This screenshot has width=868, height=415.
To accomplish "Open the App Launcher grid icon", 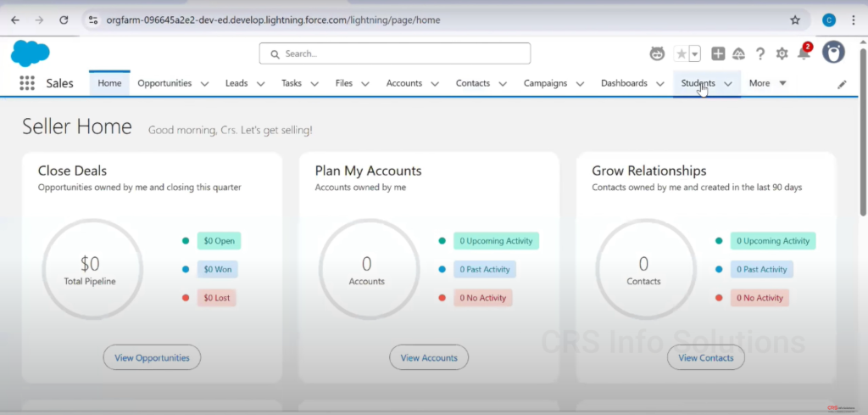I will point(27,83).
